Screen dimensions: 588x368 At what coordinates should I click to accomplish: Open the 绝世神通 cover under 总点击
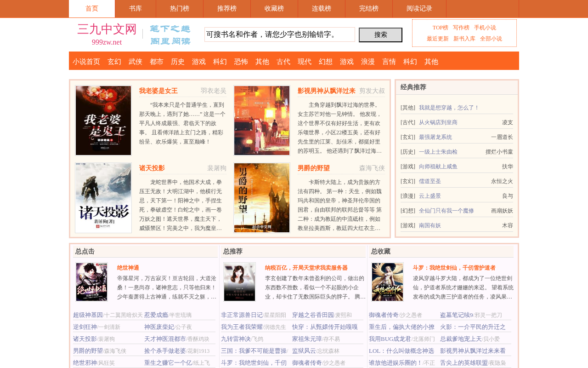pyautogui.click(x=91, y=282)
